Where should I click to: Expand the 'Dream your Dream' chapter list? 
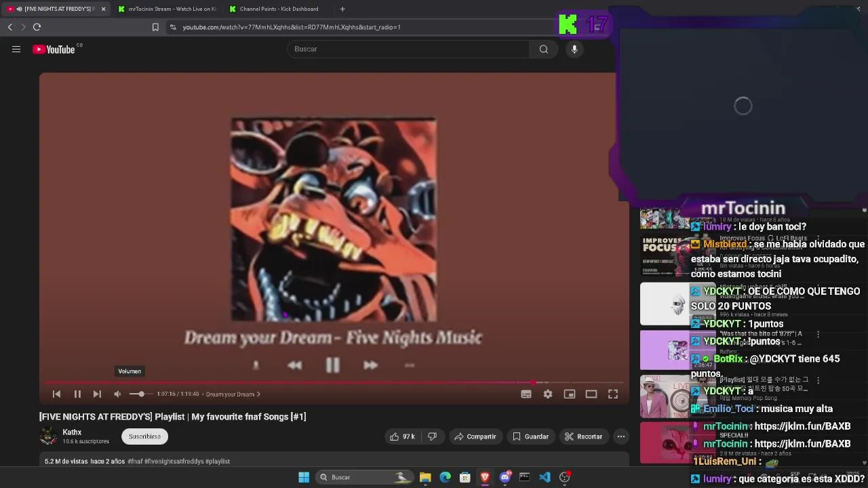[x=233, y=394]
